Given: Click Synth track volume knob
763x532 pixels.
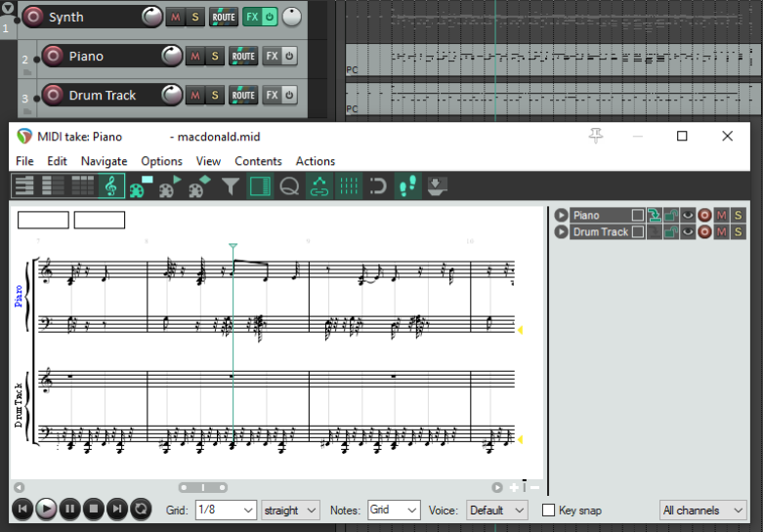Looking at the screenshot, I should [x=152, y=17].
